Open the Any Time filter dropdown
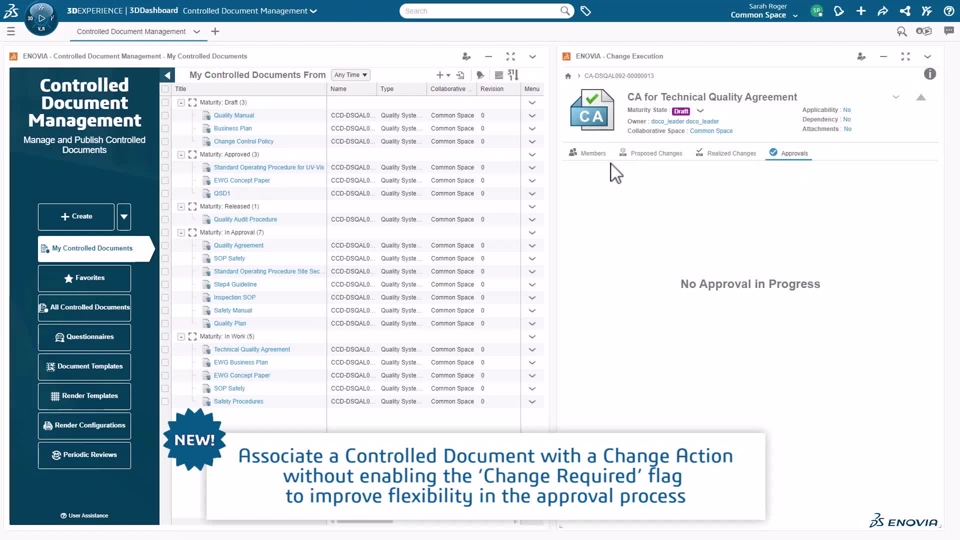The image size is (960, 540). [x=351, y=75]
